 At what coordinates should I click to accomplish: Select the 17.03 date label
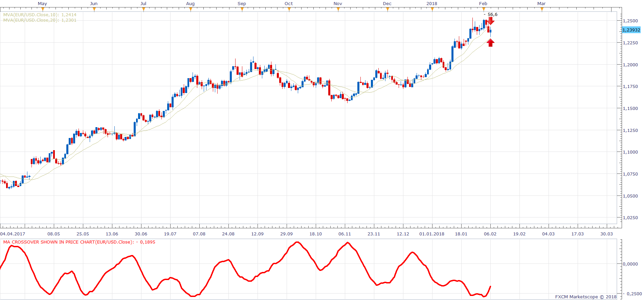click(x=577, y=234)
